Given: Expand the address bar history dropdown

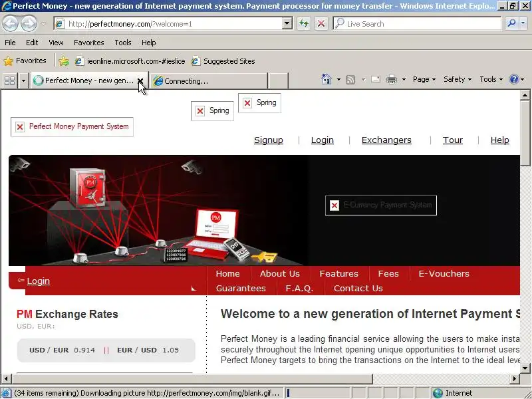Looking at the screenshot, I should click(287, 24).
